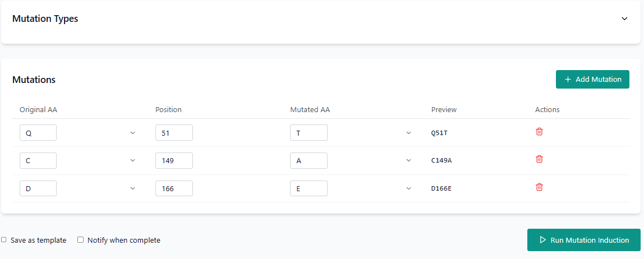Click position field containing 51
The height and width of the screenshot is (259, 644).
(x=174, y=133)
